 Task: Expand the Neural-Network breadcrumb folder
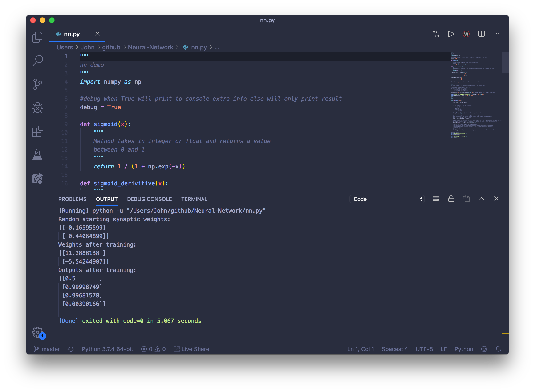[150, 47]
